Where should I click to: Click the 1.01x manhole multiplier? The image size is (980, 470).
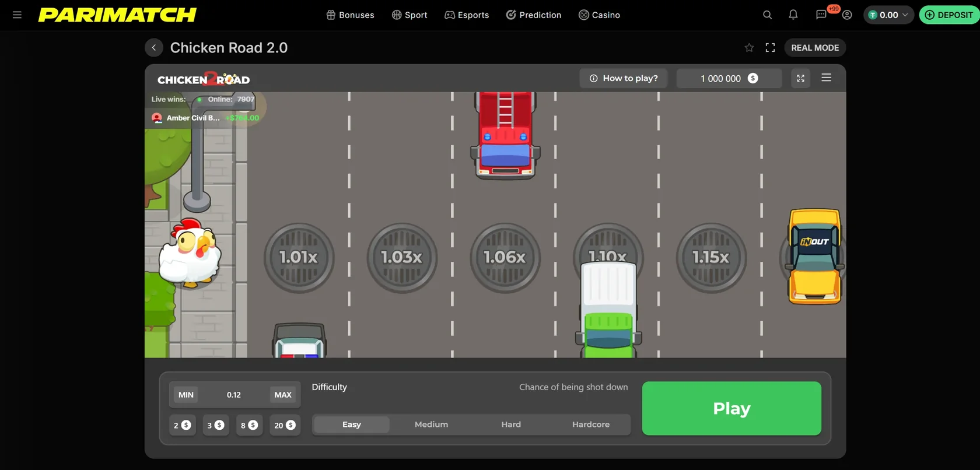(299, 258)
